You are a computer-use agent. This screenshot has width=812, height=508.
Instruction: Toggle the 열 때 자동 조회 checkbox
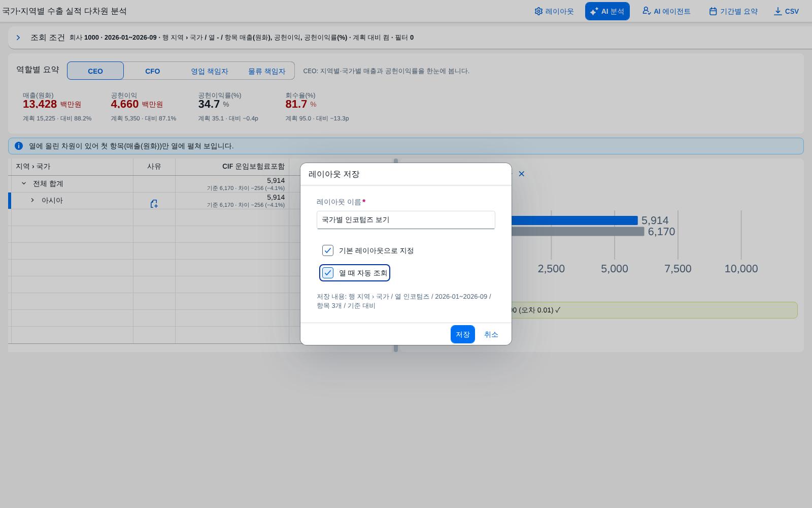point(328,273)
